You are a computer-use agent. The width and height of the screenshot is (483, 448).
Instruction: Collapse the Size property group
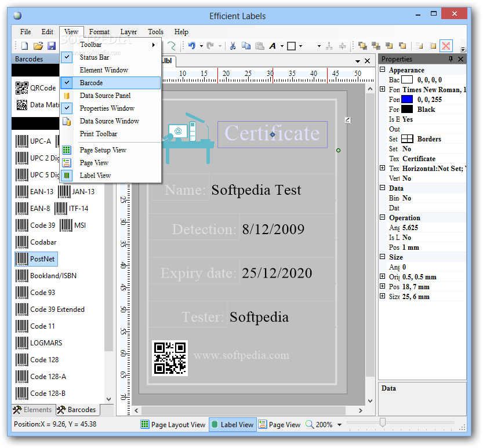click(383, 257)
